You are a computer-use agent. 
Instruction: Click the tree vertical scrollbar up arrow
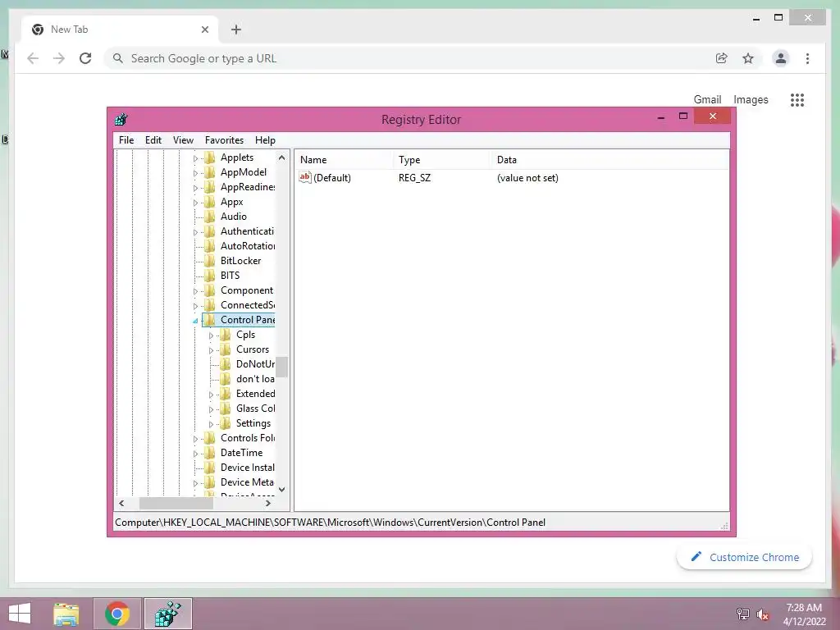click(282, 157)
